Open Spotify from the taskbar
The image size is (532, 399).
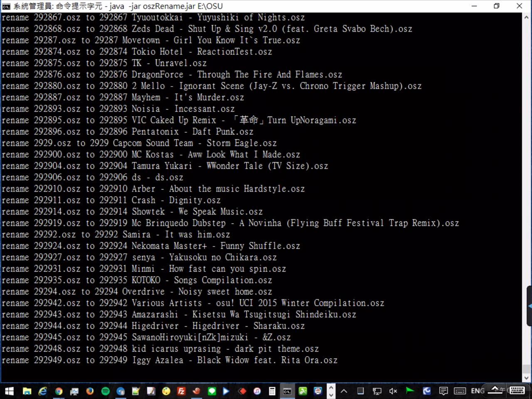pyautogui.click(x=106, y=391)
